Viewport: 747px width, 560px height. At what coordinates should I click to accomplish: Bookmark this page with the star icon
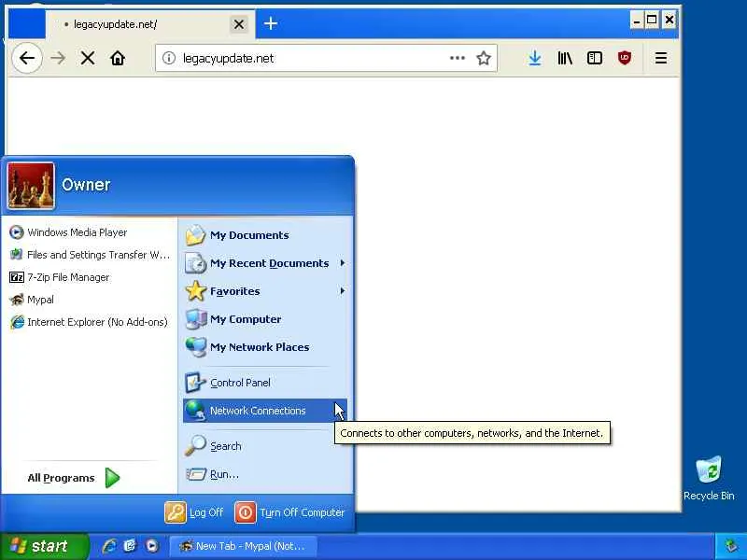click(484, 58)
